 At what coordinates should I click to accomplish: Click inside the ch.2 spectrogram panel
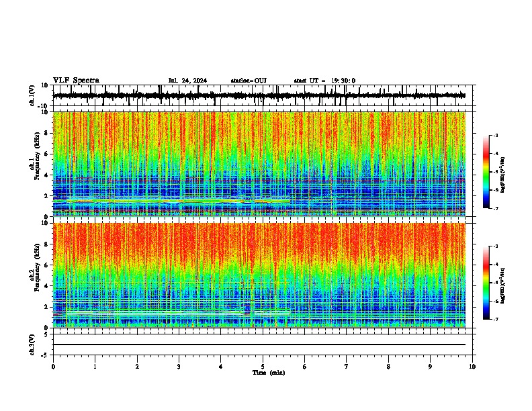[259, 275]
